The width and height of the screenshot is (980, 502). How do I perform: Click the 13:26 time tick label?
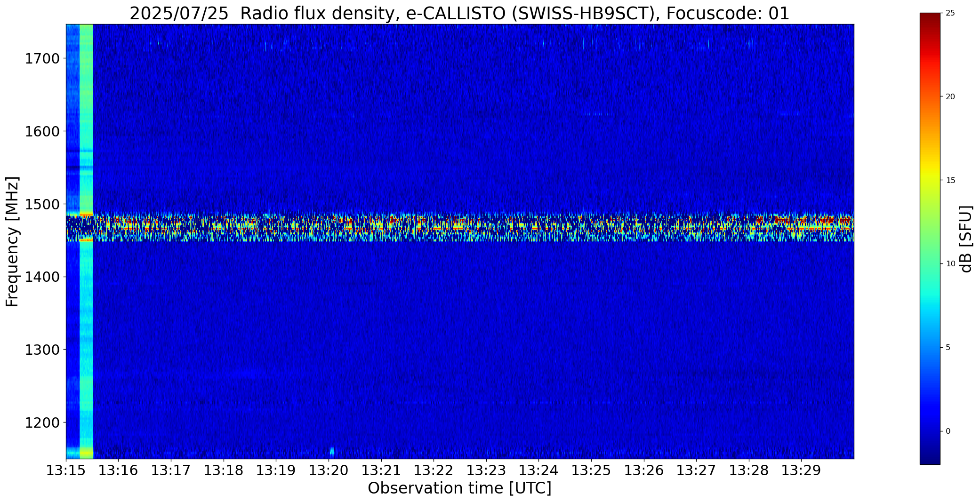[x=644, y=470]
